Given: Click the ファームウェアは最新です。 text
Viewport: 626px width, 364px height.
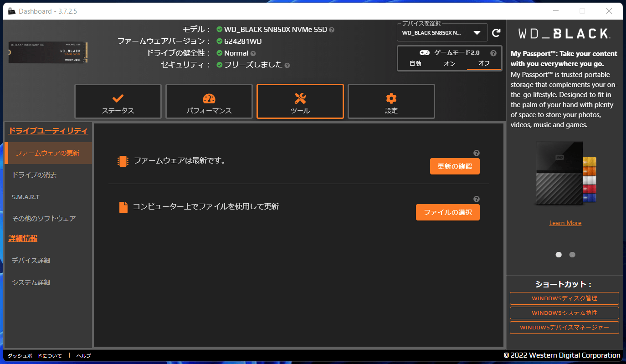Looking at the screenshot, I should tap(180, 160).
